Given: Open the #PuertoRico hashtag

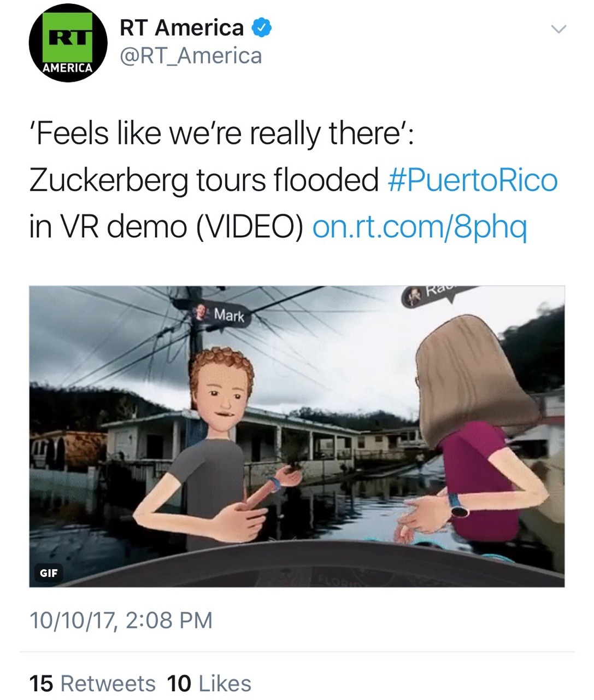Looking at the screenshot, I should coord(473,180).
